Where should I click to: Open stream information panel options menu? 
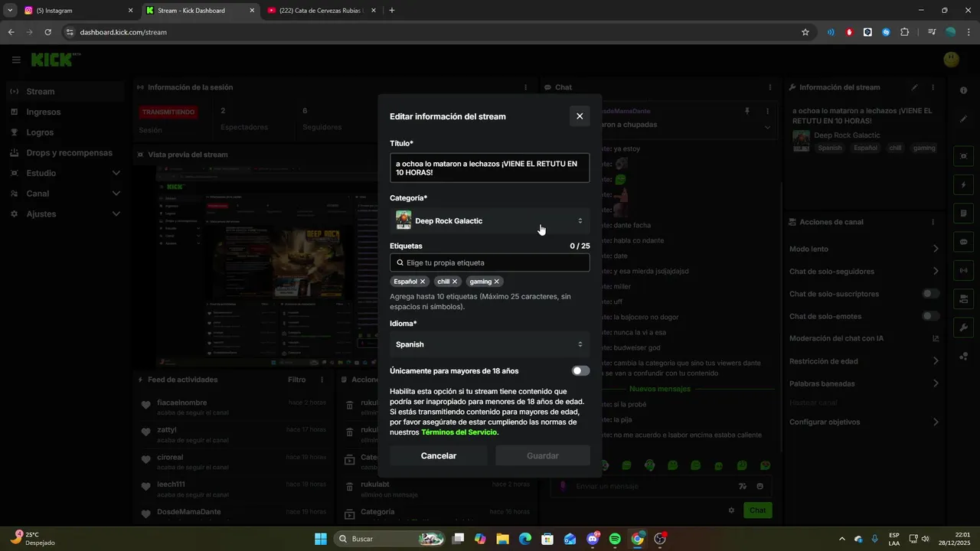(933, 87)
